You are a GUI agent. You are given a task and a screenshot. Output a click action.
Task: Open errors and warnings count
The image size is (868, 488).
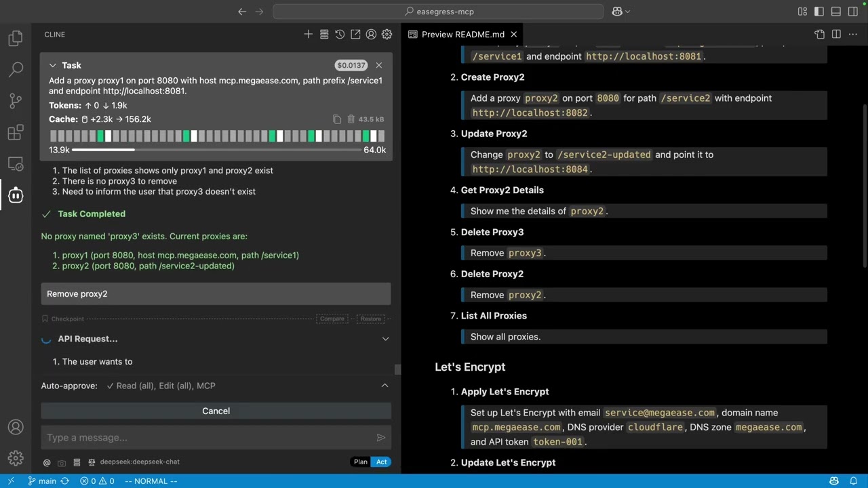(x=97, y=481)
